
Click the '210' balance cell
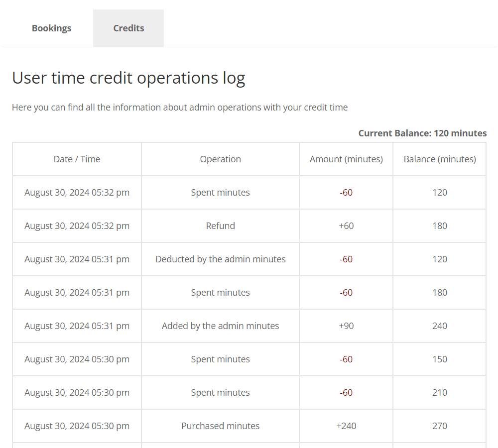(x=440, y=392)
